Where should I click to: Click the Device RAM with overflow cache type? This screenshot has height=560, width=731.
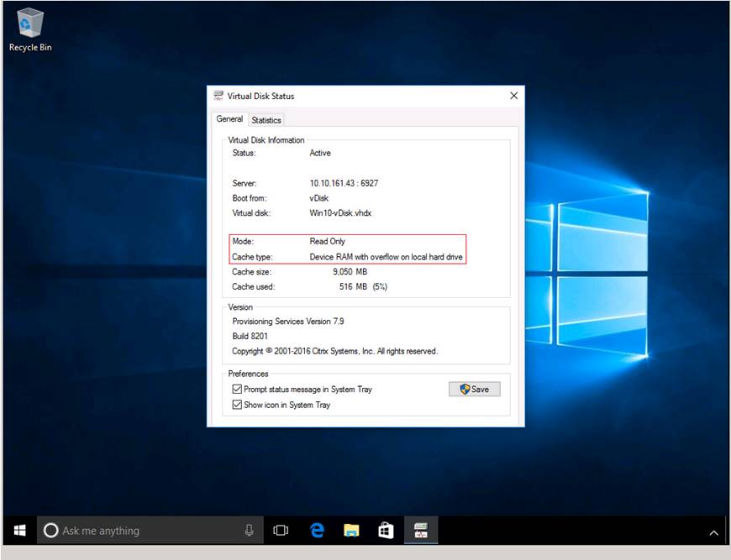click(386, 257)
